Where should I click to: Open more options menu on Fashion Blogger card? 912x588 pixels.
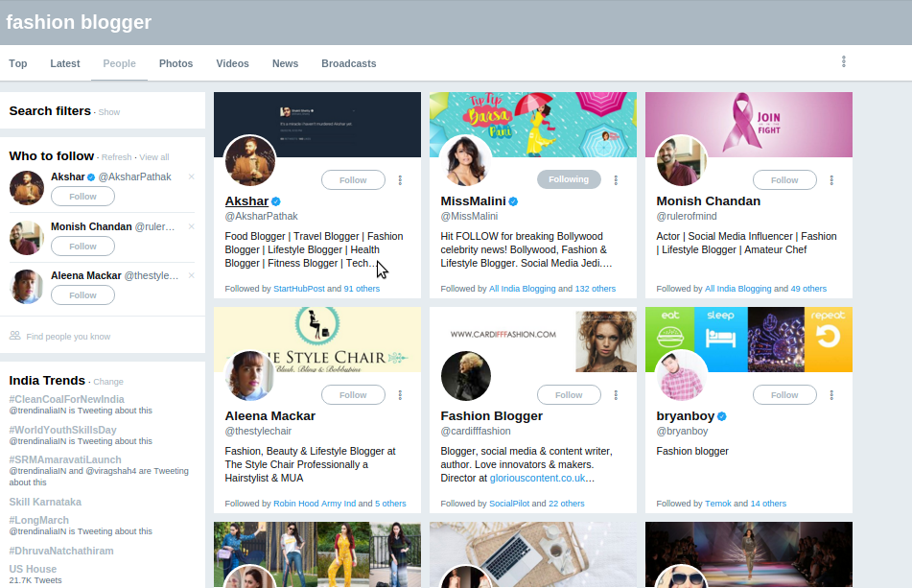coord(616,395)
